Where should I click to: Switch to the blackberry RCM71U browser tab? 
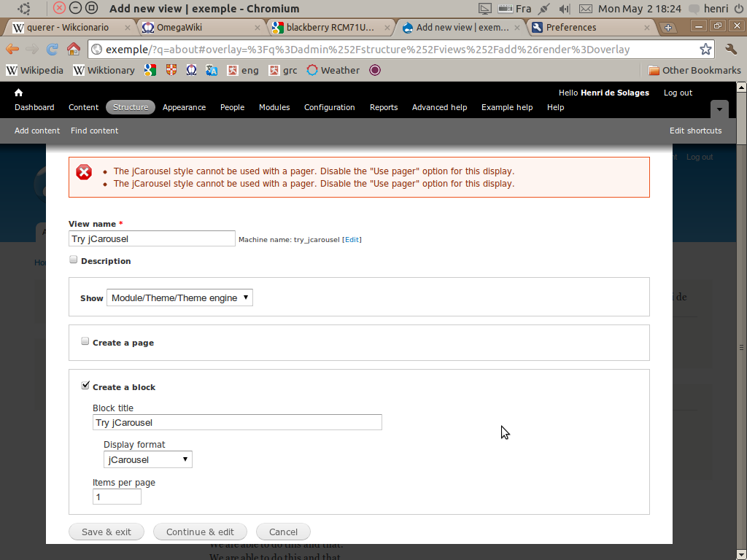pyautogui.click(x=332, y=28)
